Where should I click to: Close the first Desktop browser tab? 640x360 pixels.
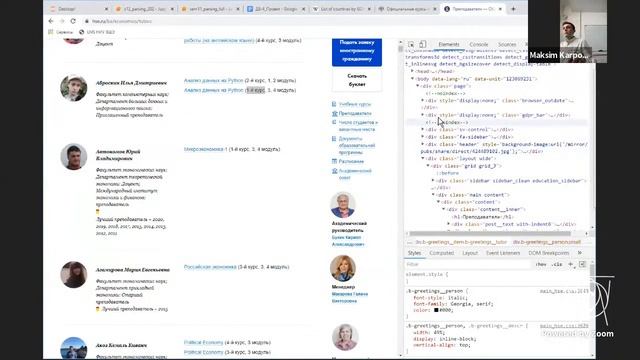(107, 9)
